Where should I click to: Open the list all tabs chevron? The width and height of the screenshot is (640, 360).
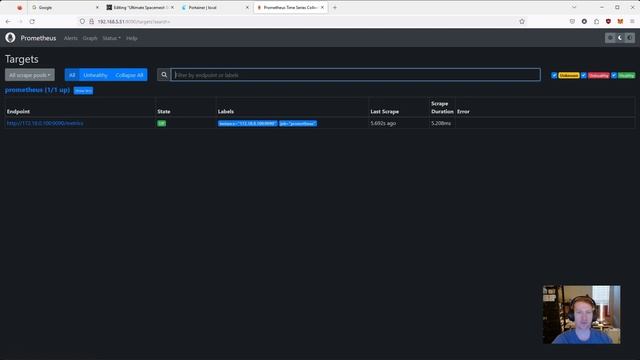pyautogui.click(x=574, y=7)
